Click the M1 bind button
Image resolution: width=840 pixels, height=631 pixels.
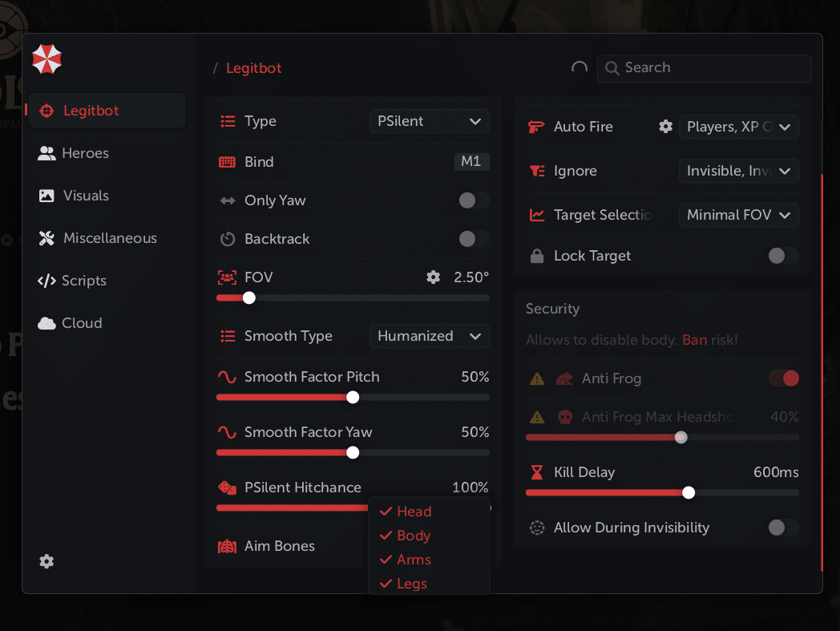(471, 162)
